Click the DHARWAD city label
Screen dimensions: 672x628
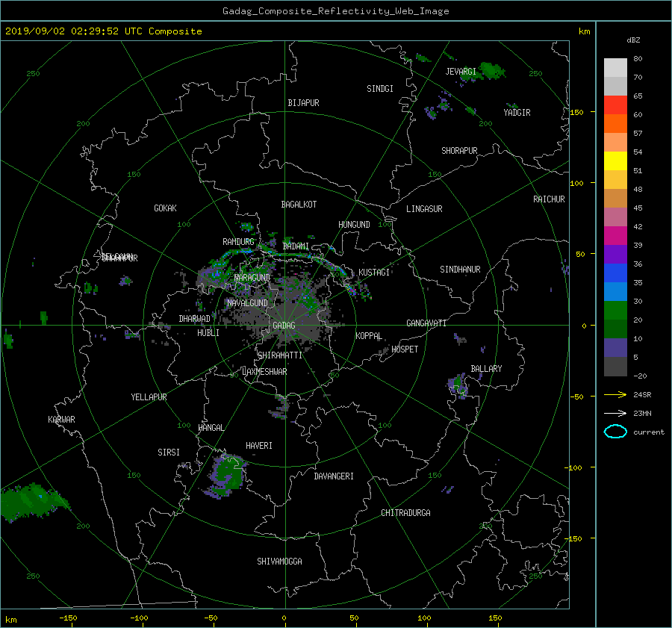click(x=195, y=319)
